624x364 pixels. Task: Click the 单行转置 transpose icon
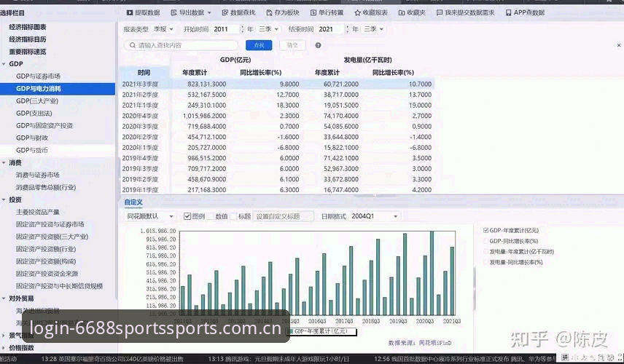pos(313,12)
